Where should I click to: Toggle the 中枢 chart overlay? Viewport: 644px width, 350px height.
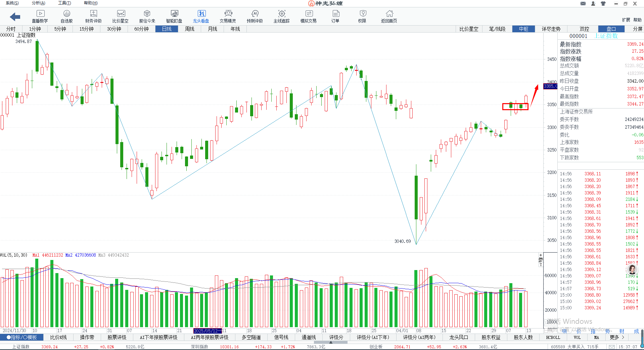[x=523, y=29]
